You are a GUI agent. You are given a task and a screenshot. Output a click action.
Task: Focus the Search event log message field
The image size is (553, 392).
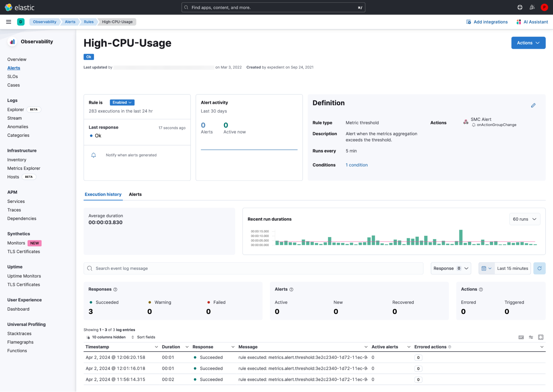point(253,268)
